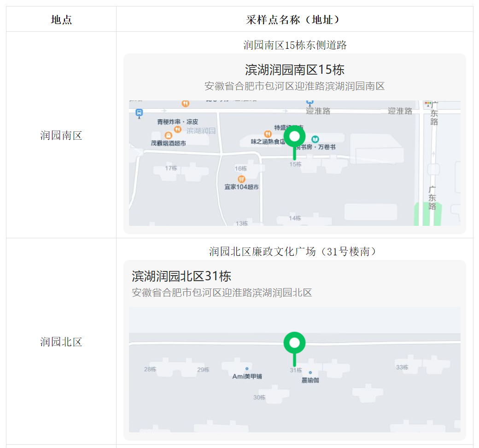Click the 润园南区 address line under 15栋 title
The height and width of the screenshot is (448, 479).
[x=294, y=86]
